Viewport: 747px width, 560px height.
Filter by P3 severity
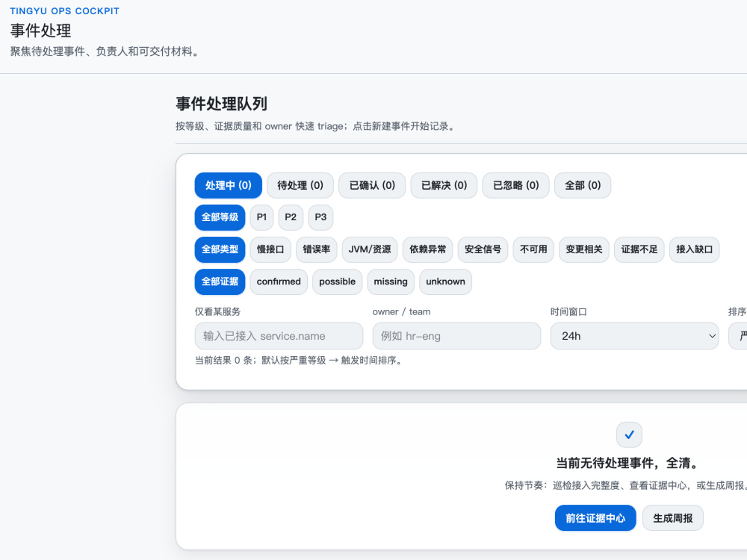pyautogui.click(x=320, y=217)
